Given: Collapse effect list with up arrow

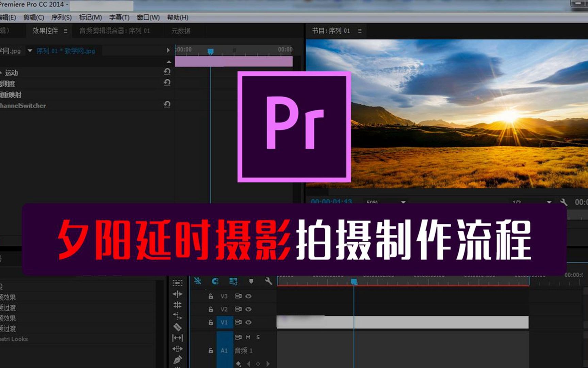Looking at the screenshot, I should (x=169, y=62).
